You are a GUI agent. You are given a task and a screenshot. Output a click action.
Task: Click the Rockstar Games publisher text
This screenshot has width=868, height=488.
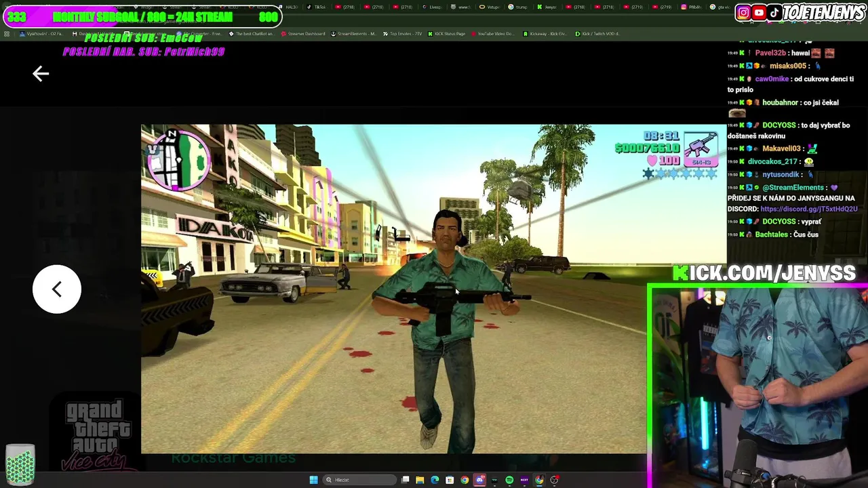pos(233,457)
